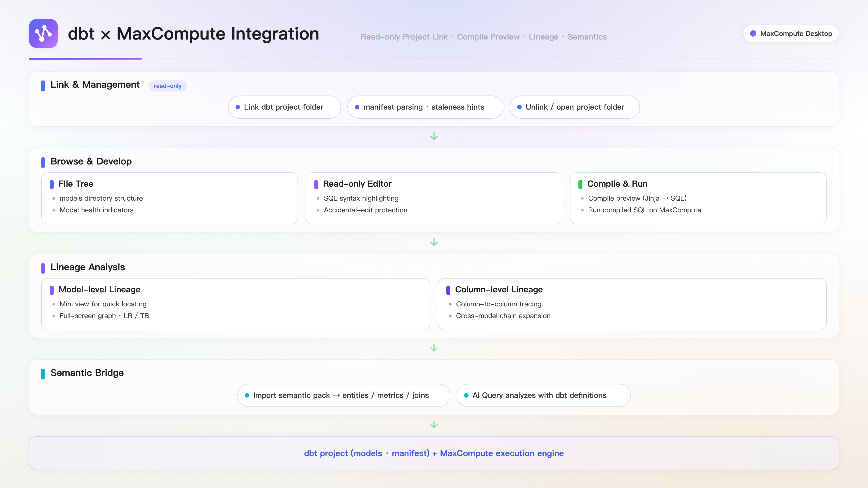Click the 'Lineage Analysis' section heading
This screenshot has height=488, width=868.
coord(88,267)
